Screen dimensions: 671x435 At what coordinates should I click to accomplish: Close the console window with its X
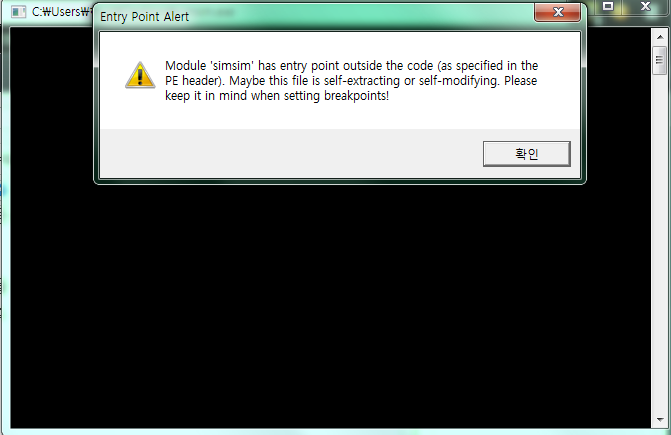(x=645, y=6)
